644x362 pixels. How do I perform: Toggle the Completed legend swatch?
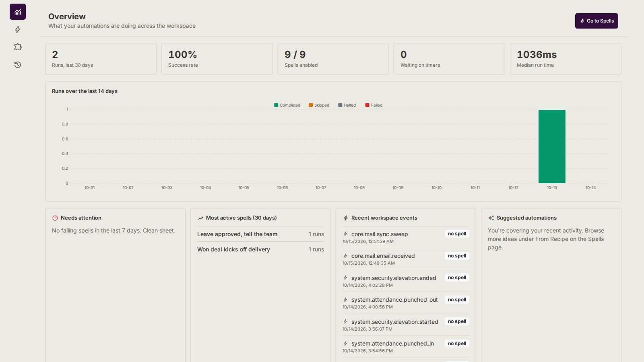(276, 105)
